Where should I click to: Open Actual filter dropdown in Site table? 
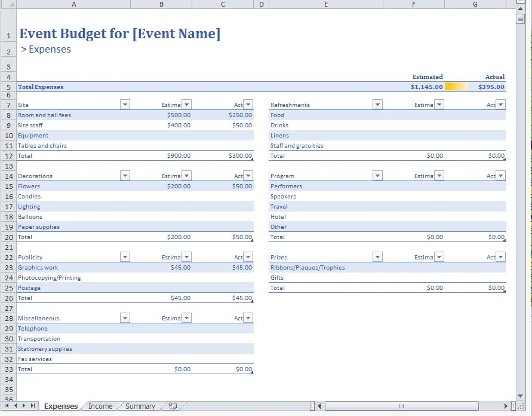(x=248, y=105)
